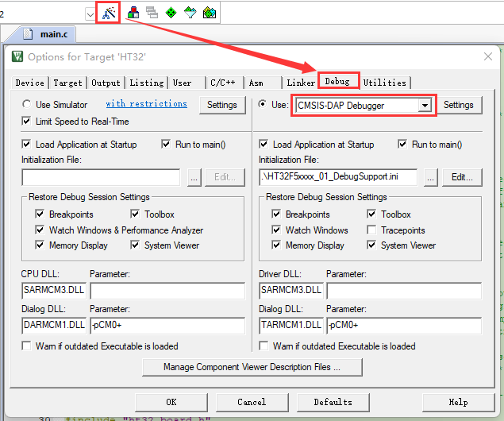
Task: Click the gray Manage Multi-Project Workspace icon
Action: click(x=152, y=13)
